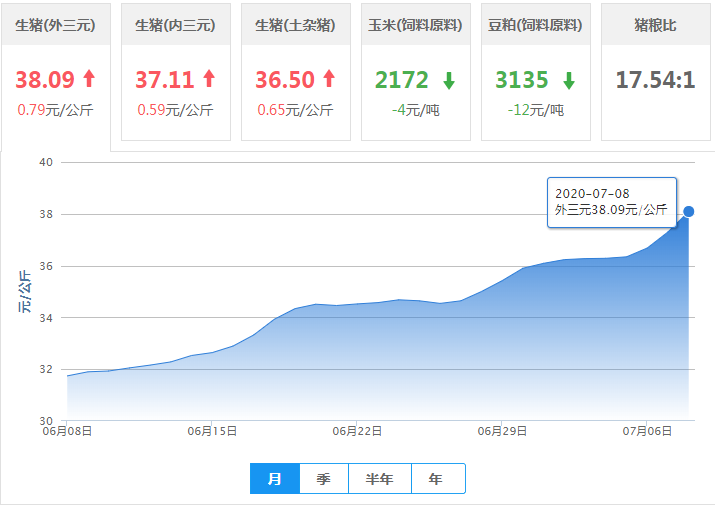Switch chart range to 半年
Image resolution: width=715 pixels, height=506 pixels.
point(380,479)
